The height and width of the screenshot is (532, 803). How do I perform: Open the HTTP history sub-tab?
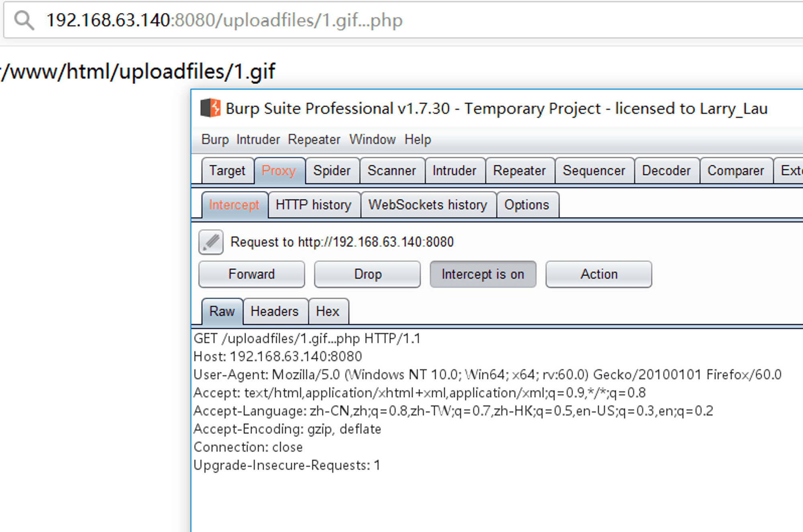pos(314,205)
